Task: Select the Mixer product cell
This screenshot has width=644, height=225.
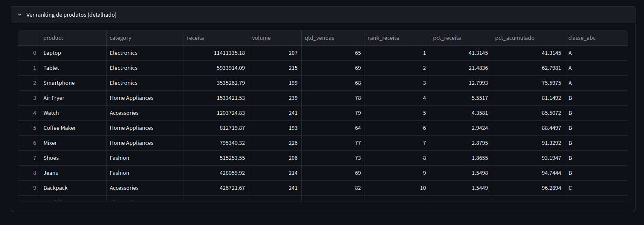Action: pos(73,143)
